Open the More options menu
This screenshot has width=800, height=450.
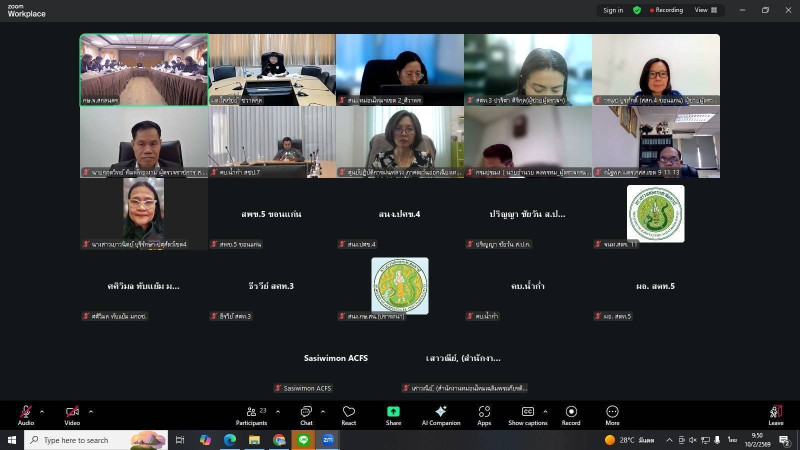612,415
